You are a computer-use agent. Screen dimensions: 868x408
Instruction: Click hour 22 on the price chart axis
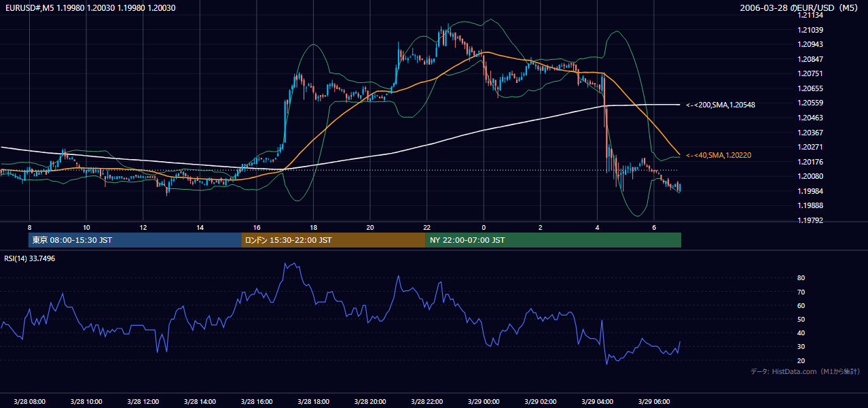pos(427,227)
